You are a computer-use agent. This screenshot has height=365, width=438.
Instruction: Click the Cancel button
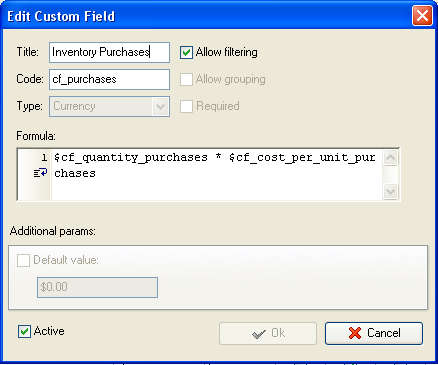[x=374, y=333]
